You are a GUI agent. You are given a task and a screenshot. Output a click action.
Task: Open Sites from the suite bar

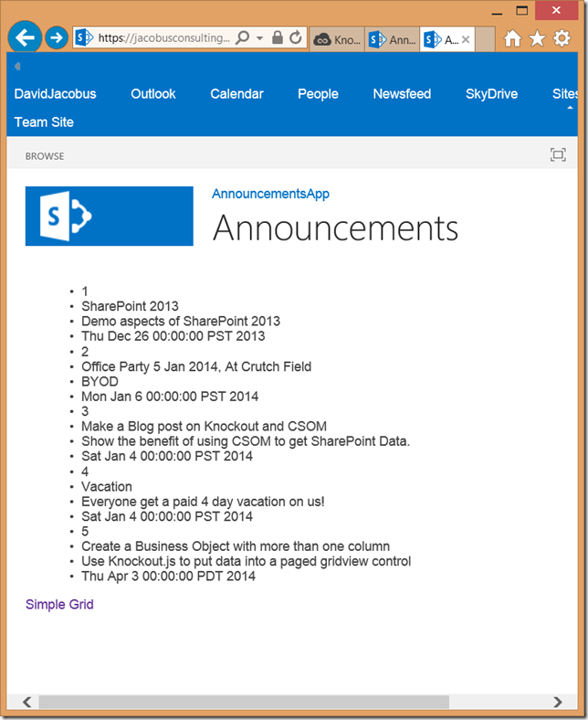coord(564,94)
